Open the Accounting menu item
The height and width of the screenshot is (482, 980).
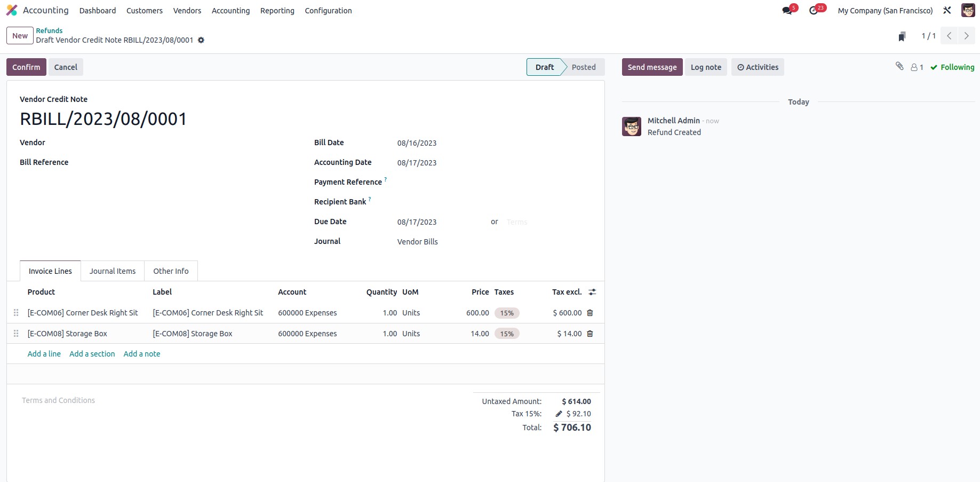[x=230, y=11]
